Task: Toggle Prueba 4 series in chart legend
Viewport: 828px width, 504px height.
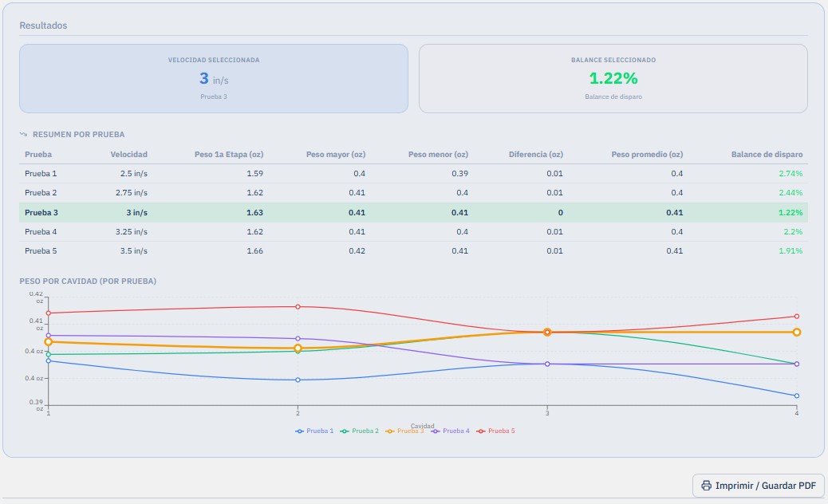Action: tap(451, 431)
